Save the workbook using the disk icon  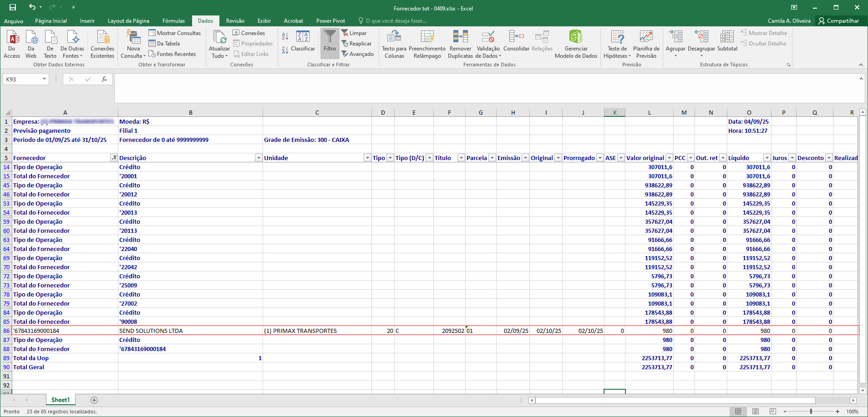pyautogui.click(x=13, y=7)
